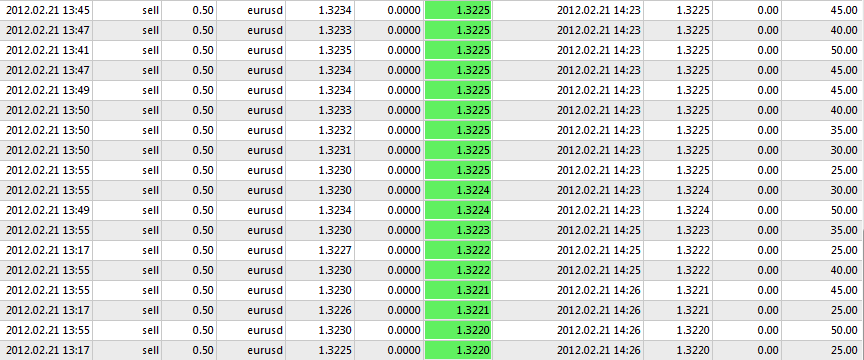Click the open time 2012.02.21 13:41
The height and width of the screenshot is (360, 864).
click(47, 51)
